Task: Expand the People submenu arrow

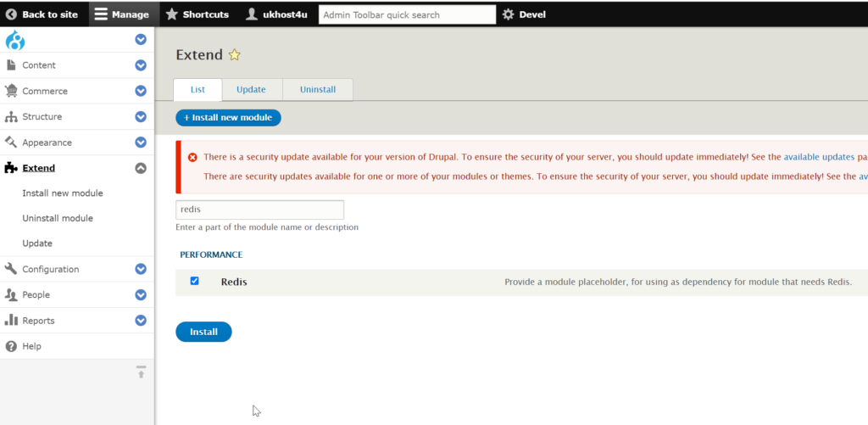Action: pos(141,294)
